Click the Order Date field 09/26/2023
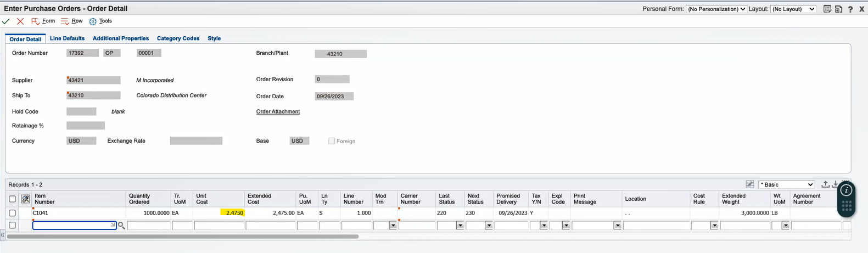This screenshot has height=253, width=868. coord(334,97)
